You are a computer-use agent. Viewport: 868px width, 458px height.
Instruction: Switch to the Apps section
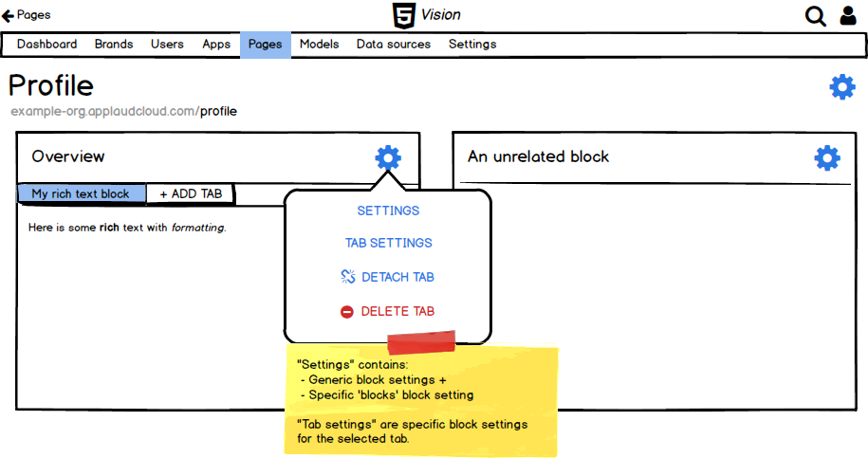click(x=216, y=45)
